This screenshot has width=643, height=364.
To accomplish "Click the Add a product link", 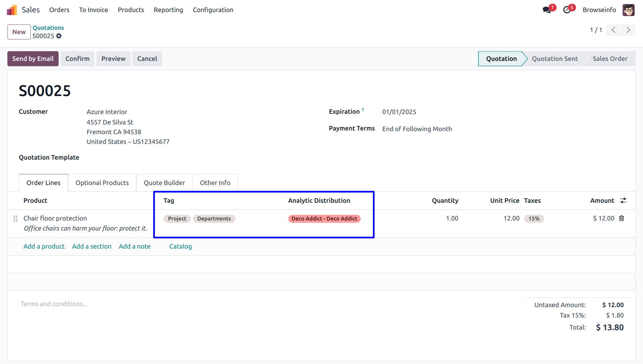I will point(44,247).
